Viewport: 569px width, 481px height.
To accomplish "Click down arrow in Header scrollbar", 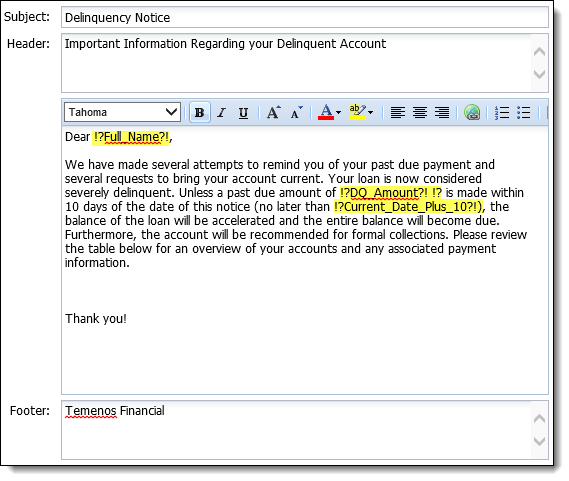I will tap(540, 75).
